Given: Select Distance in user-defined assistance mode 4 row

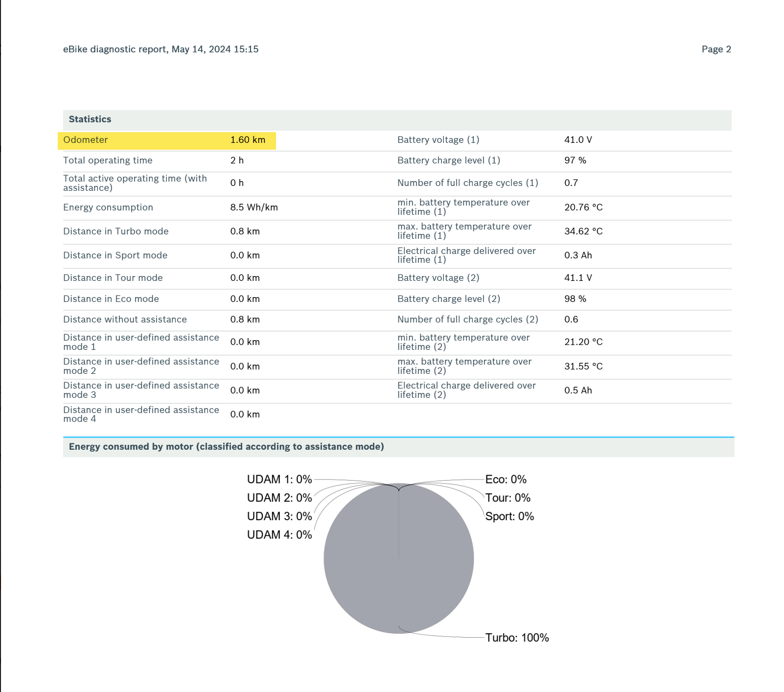Looking at the screenshot, I should point(140,414).
